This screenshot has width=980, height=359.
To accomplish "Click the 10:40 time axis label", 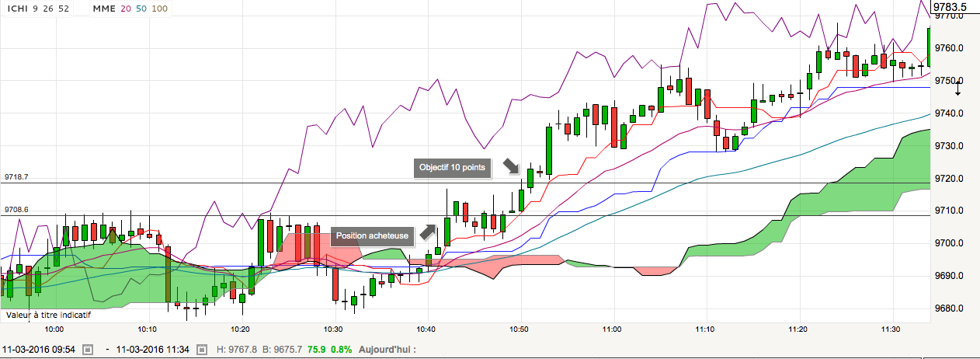I will click(427, 329).
